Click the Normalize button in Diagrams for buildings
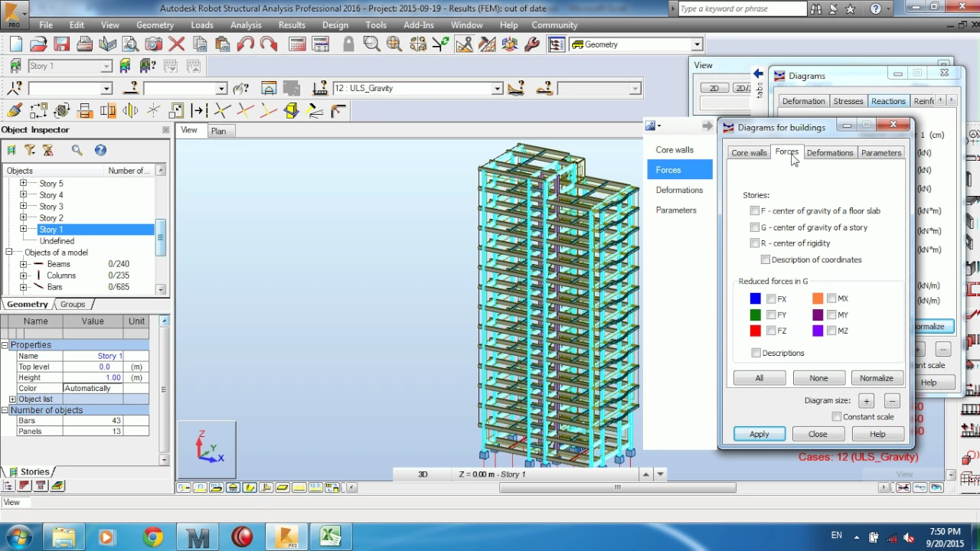The width and height of the screenshot is (980, 551). pos(876,378)
